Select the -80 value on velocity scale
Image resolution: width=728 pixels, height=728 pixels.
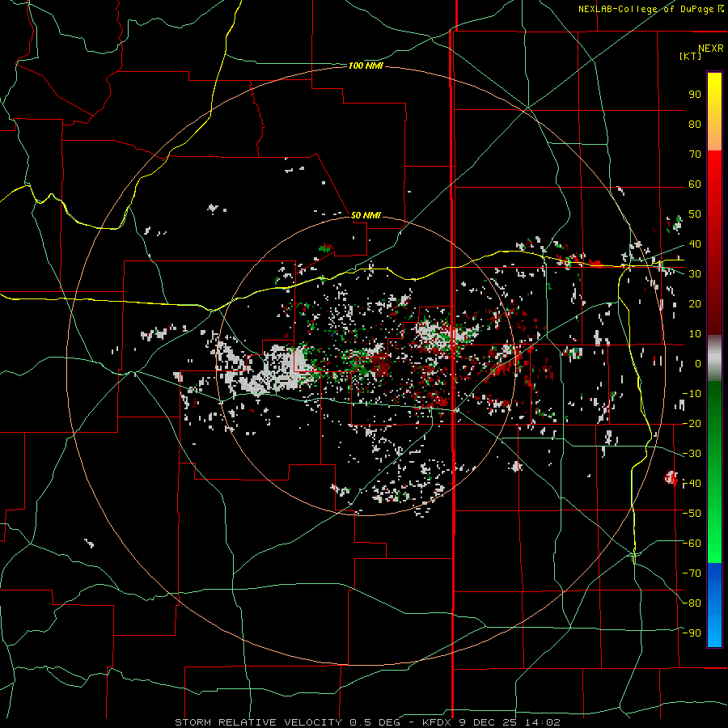[x=692, y=603]
